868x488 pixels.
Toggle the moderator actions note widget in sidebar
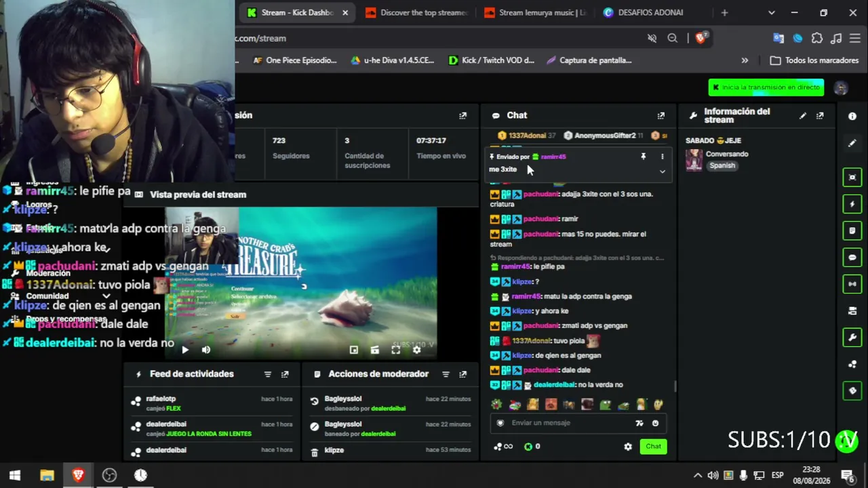[852, 230]
